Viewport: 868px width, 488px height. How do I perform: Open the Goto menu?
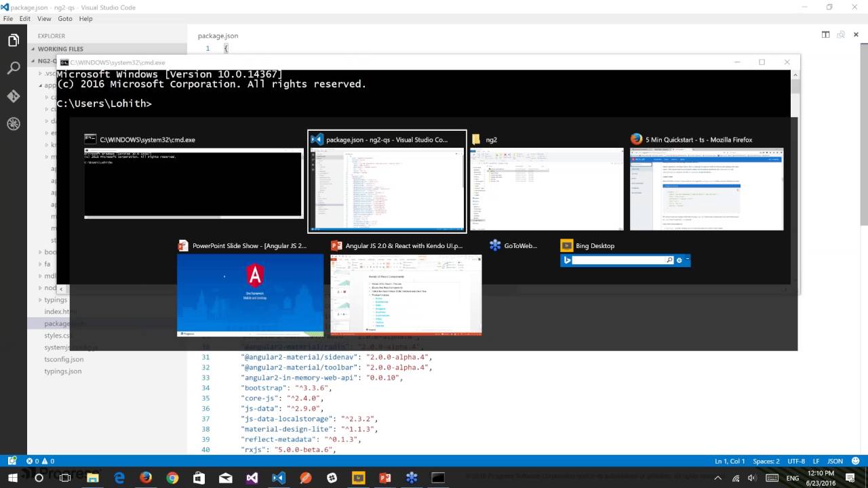tap(65, 19)
